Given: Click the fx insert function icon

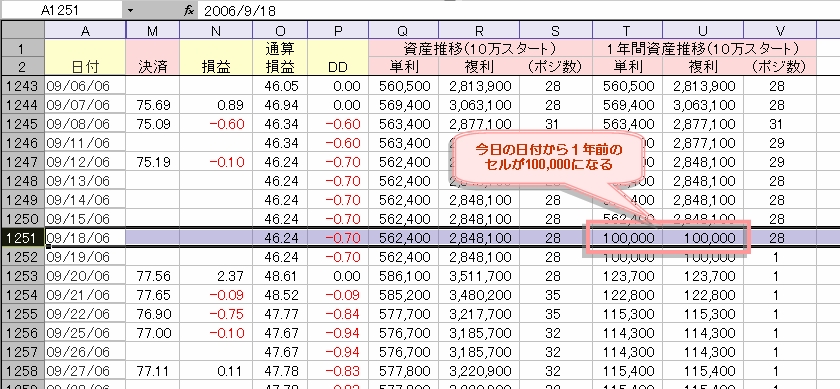Looking at the screenshot, I should (188, 10).
